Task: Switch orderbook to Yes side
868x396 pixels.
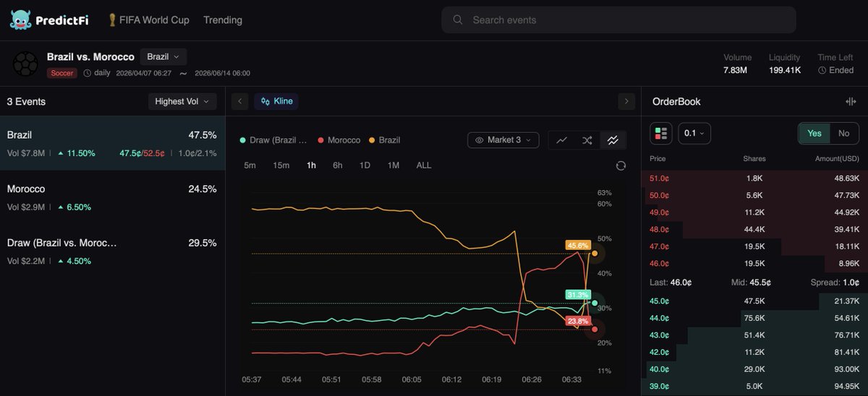Action: pyautogui.click(x=814, y=133)
